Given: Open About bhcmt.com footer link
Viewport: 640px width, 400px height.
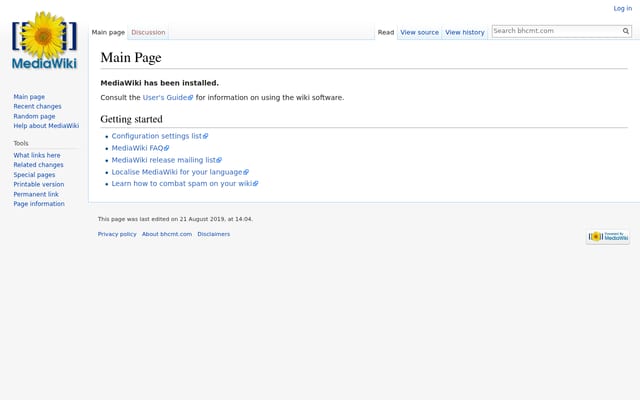Looking at the screenshot, I should pos(167,234).
